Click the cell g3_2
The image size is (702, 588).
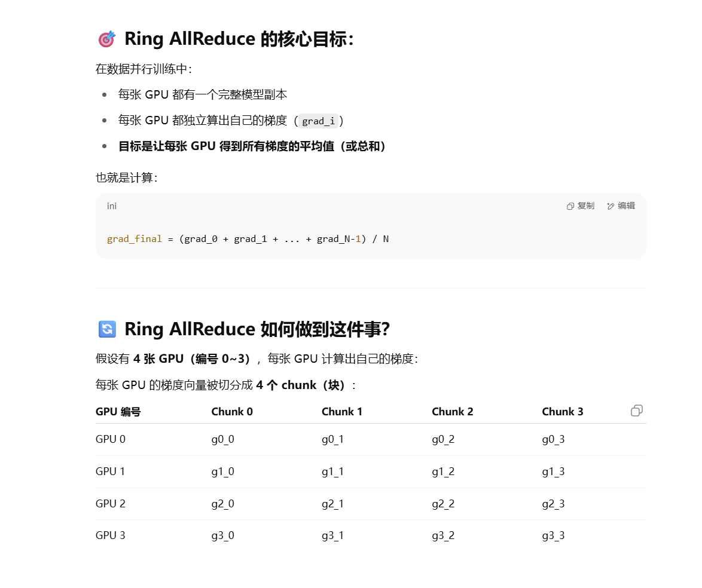(442, 535)
